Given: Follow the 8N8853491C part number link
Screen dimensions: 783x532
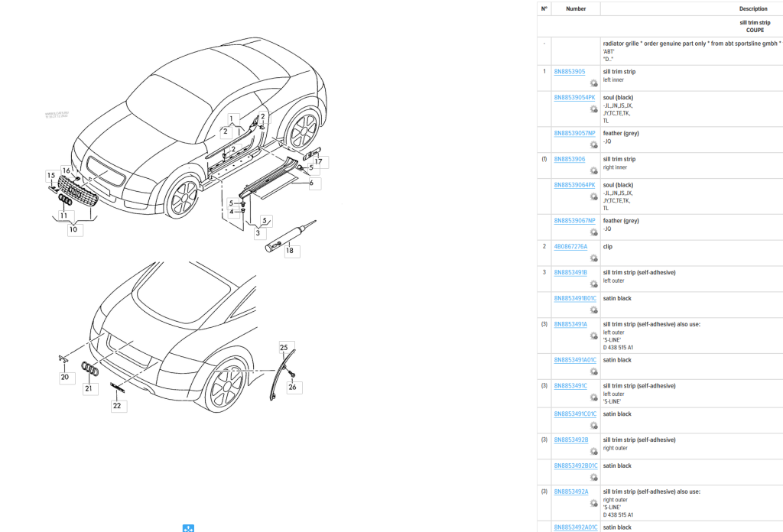Looking at the screenshot, I should pyautogui.click(x=570, y=386).
